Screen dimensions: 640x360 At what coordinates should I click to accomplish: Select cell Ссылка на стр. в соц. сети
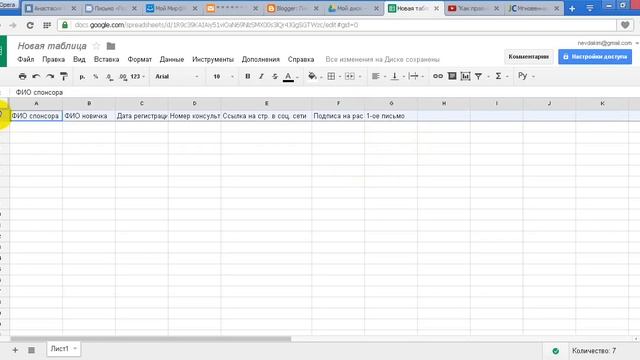pos(266,116)
